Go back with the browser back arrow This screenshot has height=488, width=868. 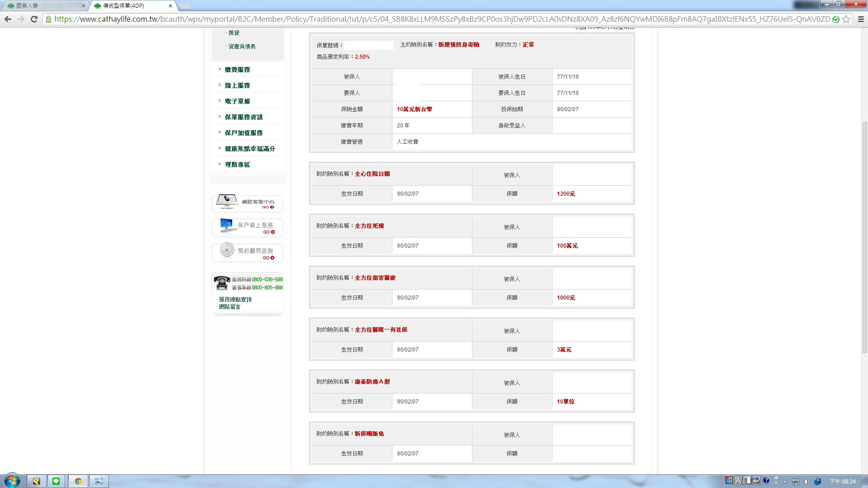pos(8,19)
